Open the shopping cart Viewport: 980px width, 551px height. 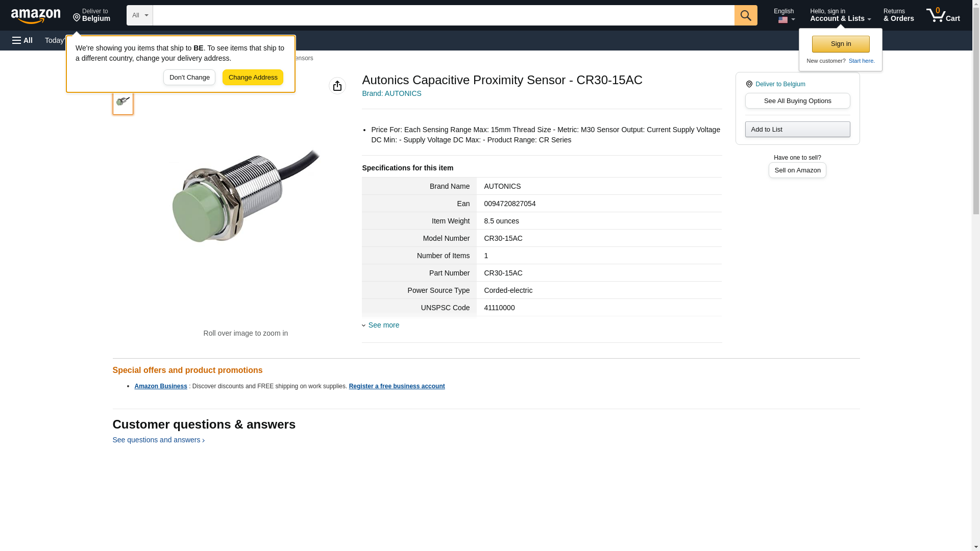click(943, 15)
